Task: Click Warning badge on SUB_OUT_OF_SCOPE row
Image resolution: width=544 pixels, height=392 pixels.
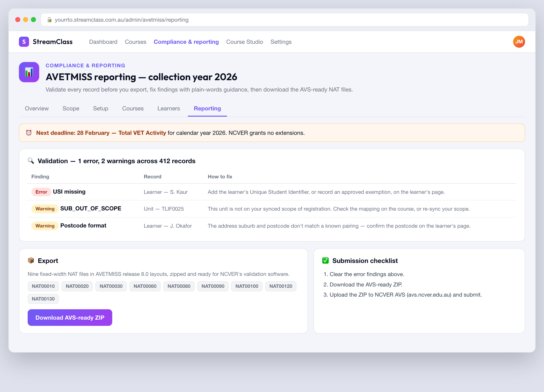Action: pyautogui.click(x=45, y=209)
